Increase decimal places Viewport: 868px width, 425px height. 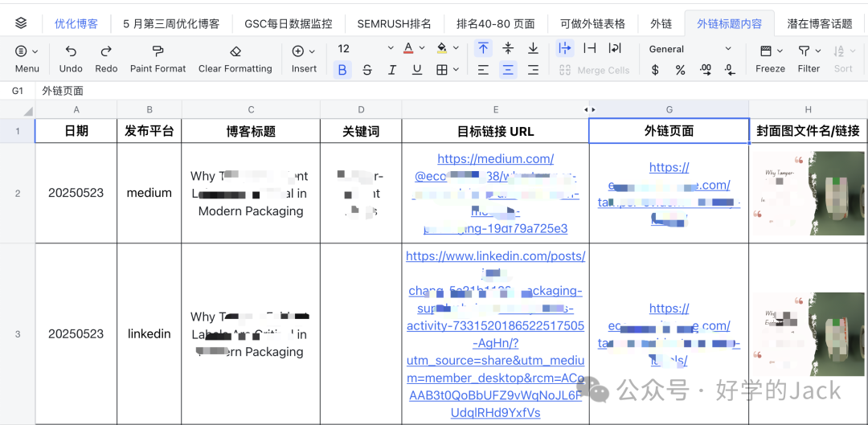tap(706, 70)
